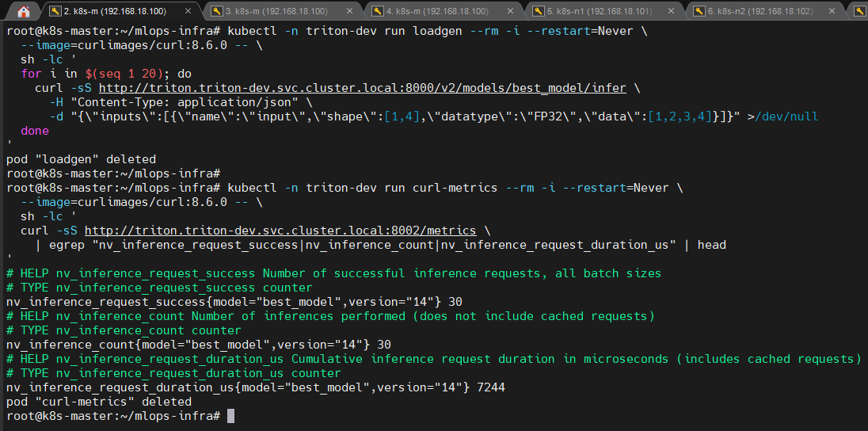
Task: Click wrench icon on tab 3. k8s-m
Action: pyautogui.click(x=216, y=11)
